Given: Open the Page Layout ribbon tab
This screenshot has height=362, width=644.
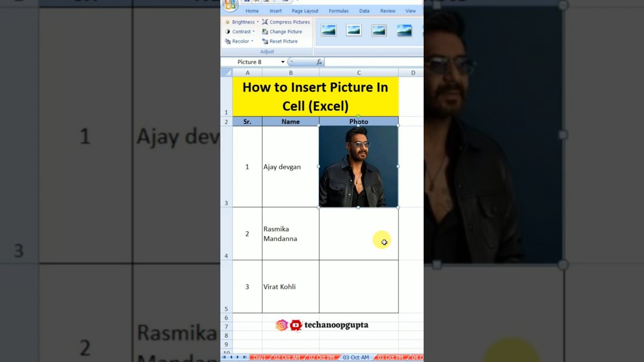Looking at the screenshot, I should pyautogui.click(x=305, y=11).
